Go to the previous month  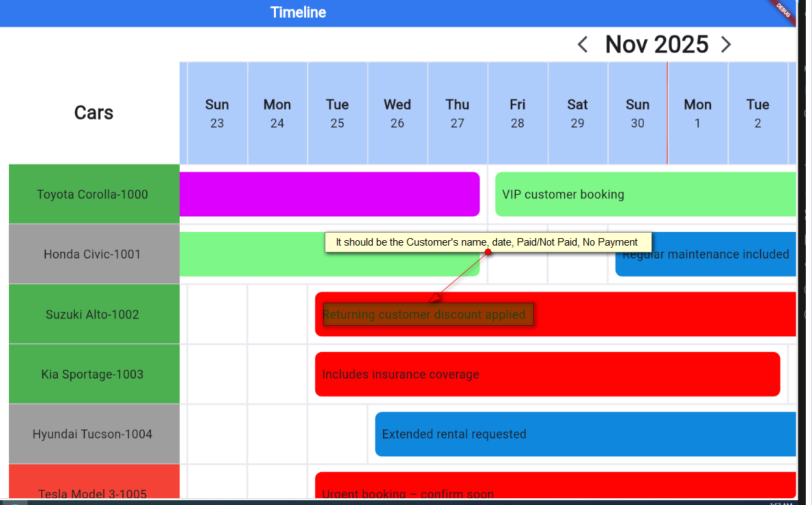pyautogui.click(x=583, y=45)
